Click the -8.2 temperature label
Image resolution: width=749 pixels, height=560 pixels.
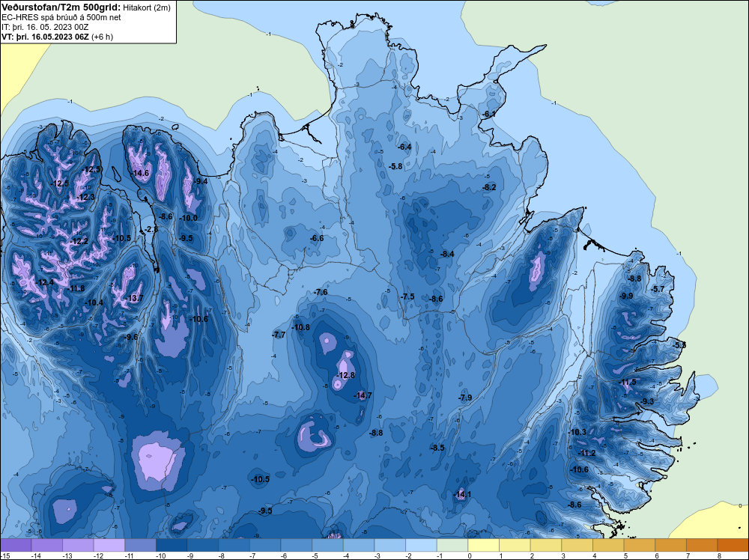point(488,187)
